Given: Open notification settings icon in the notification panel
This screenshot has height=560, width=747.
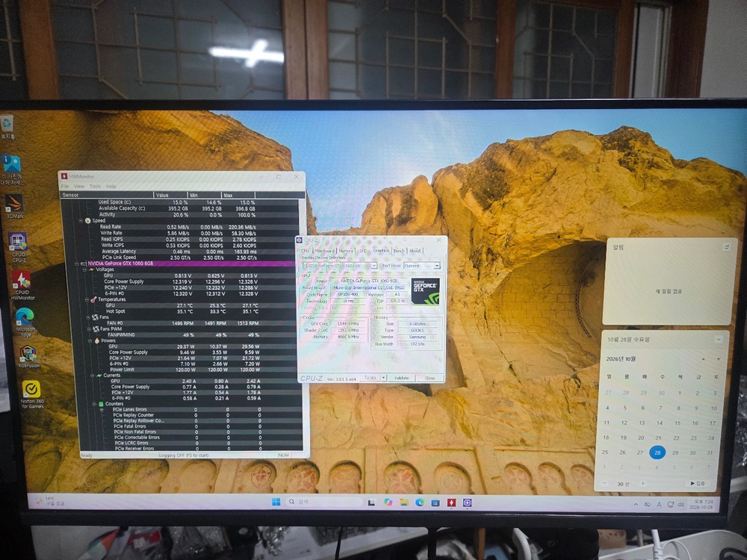Looking at the screenshot, I should (727, 246).
